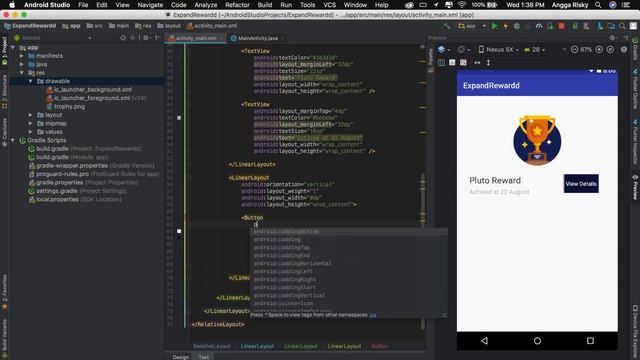Image resolution: width=640 pixels, height=360 pixels.
Task: Click the Back button in phone preview
Action: click(x=484, y=341)
